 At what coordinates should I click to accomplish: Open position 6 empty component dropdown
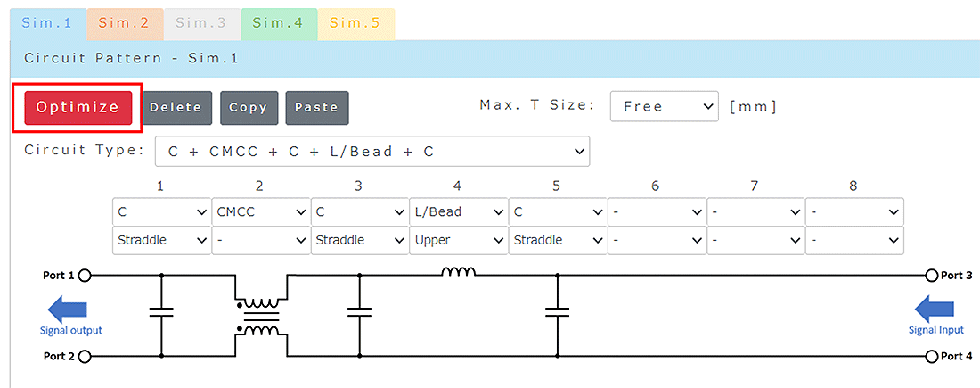pos(657,212)
